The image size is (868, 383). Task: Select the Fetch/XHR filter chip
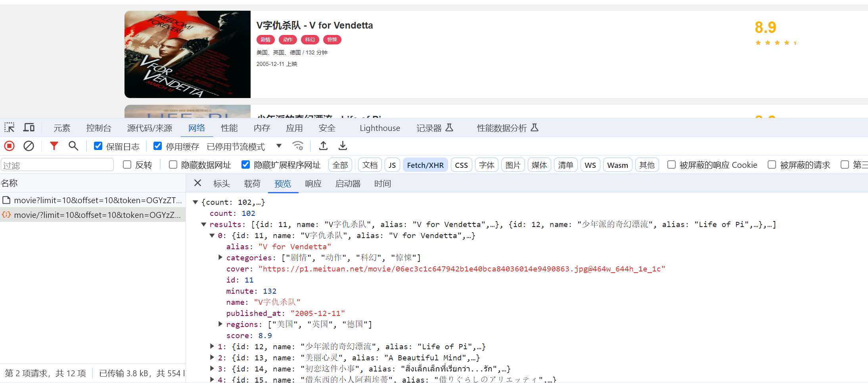click(x=425, y=165)
